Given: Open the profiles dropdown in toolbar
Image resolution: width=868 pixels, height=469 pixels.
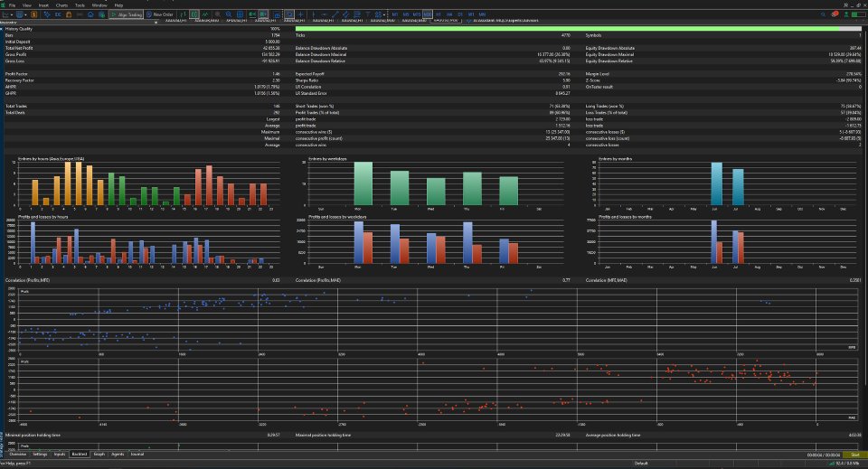Looking at the screenshot, I should pyautogui.click(x=21, y=14).
